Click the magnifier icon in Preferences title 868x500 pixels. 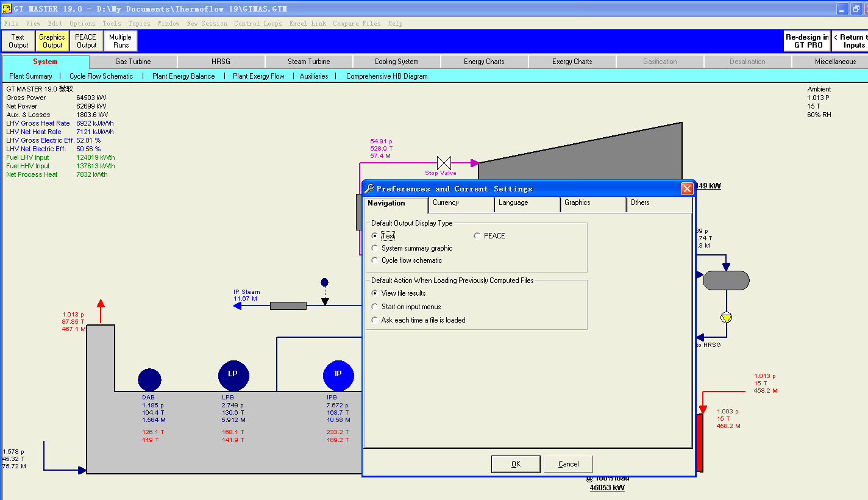[369, 189]
